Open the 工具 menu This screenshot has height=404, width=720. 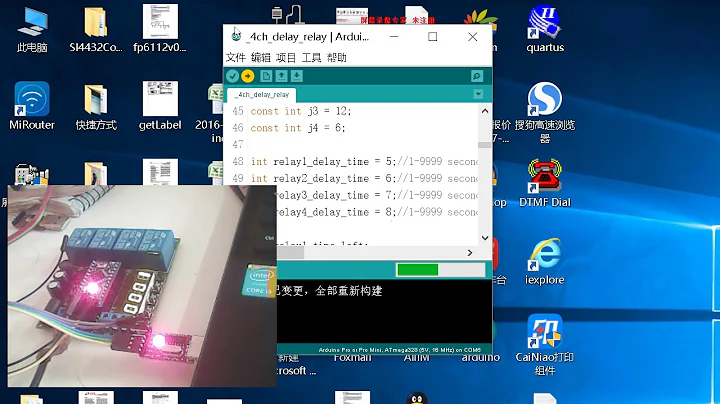pos(311,58)
